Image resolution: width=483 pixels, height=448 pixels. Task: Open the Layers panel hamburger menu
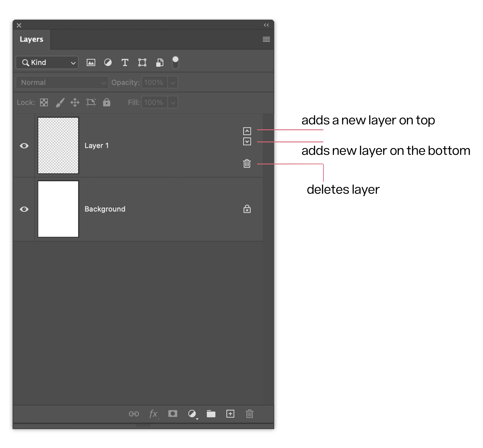pyautogui.click(x=266, y=39)
